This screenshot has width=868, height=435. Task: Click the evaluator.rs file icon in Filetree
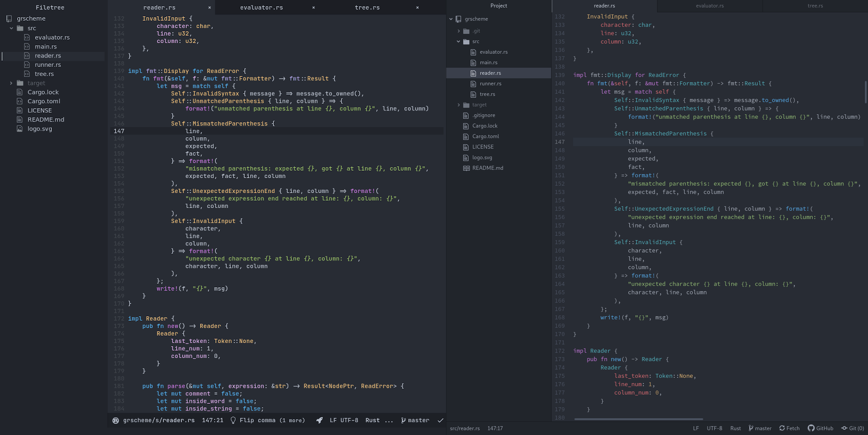coord(27,37)
